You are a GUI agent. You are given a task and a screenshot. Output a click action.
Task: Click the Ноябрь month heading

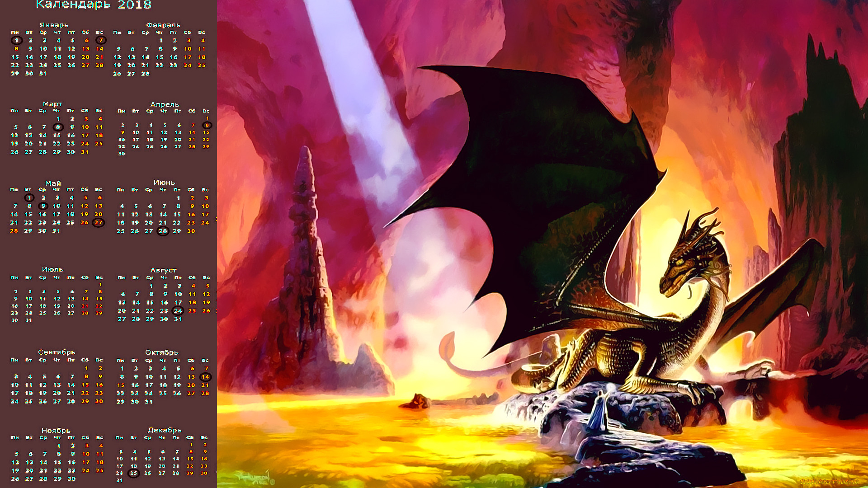[x=56, y=431]
